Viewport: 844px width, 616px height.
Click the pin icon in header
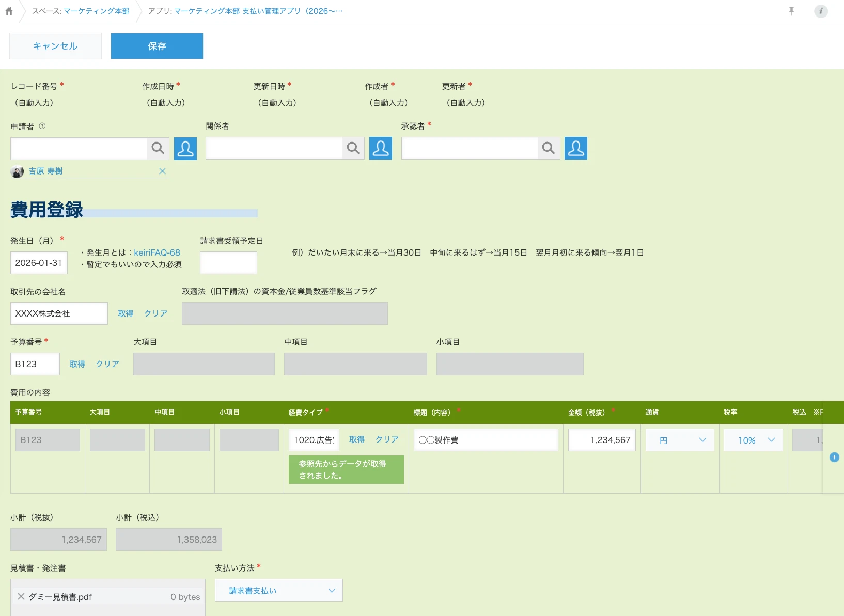[x=791, y=11]
